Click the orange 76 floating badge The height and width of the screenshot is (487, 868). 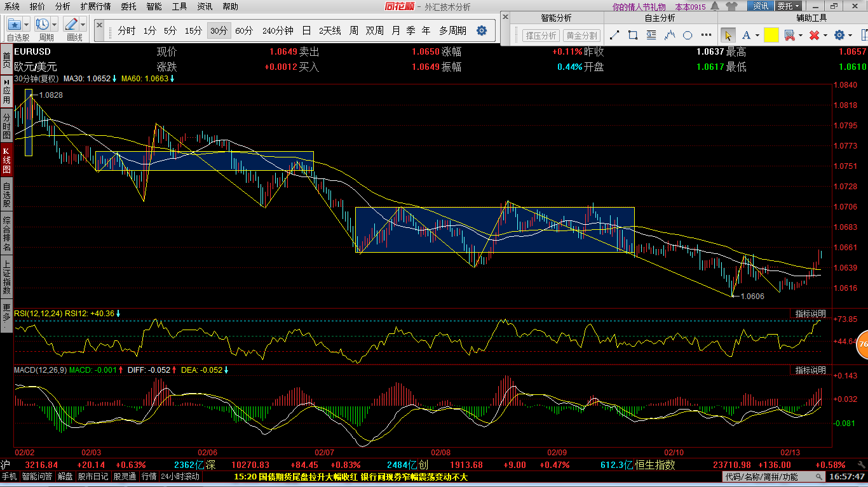click(x=862, y=344)
